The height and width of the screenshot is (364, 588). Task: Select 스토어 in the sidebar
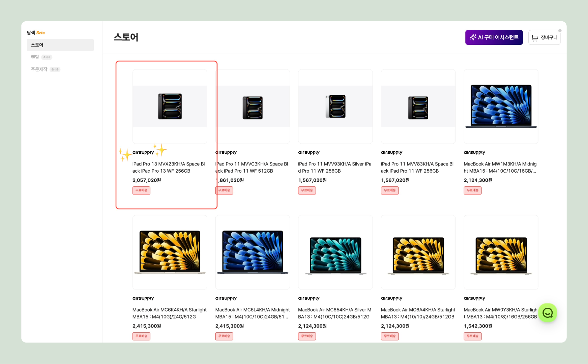coord(60,45)
